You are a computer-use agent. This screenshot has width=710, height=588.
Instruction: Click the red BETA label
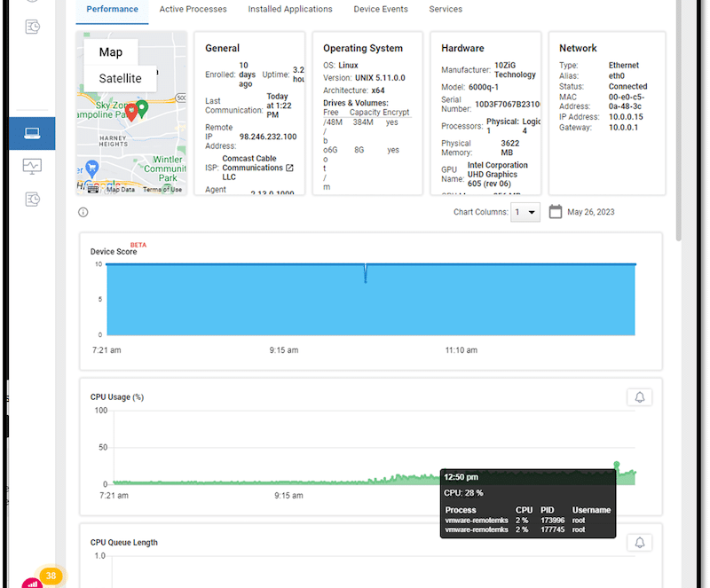point(138,245)
